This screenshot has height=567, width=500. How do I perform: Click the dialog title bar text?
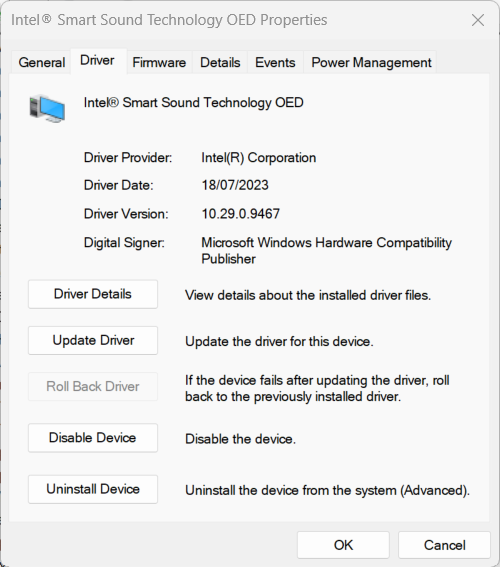(x=169, y=20)
